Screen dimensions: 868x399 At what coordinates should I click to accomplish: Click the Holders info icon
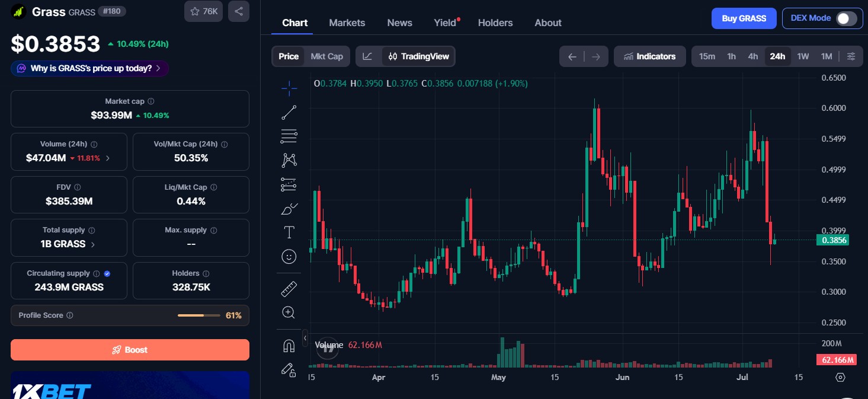click(x=206, y=273)
